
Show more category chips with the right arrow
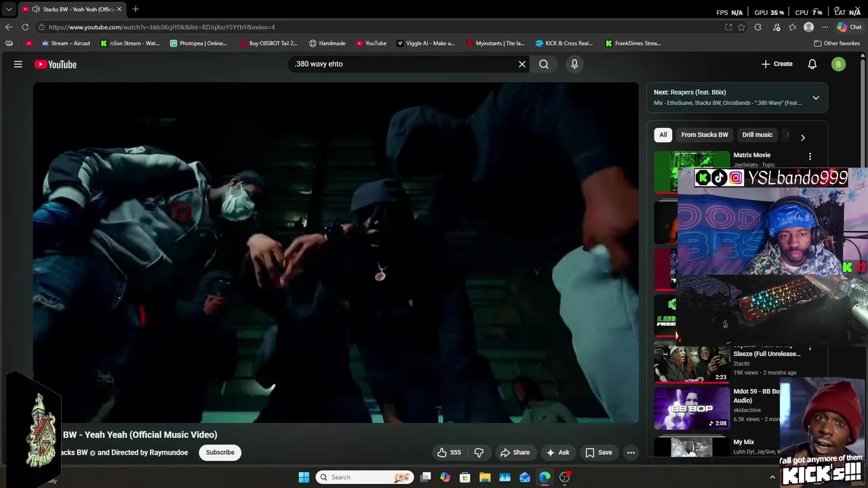(x=803, y=138)
